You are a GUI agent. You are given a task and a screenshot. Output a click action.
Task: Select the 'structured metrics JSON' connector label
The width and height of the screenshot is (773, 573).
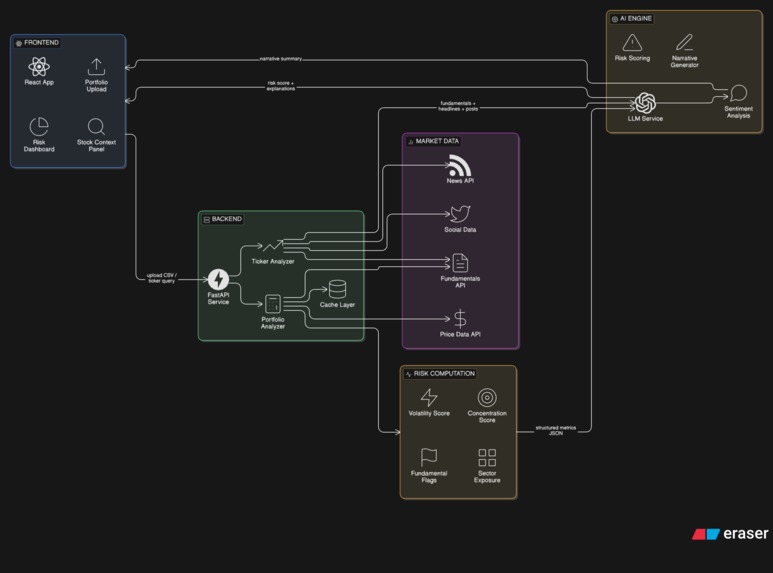point(556,430)
